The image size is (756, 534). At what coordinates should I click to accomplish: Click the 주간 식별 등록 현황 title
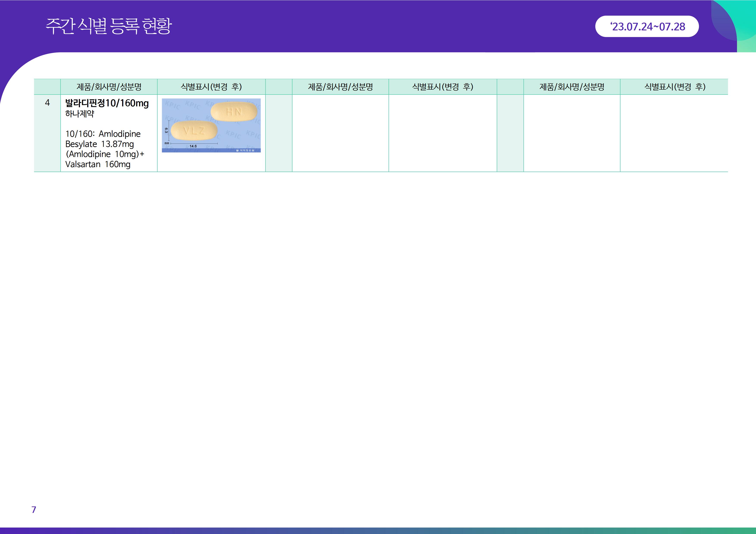(x=109, y=26)
